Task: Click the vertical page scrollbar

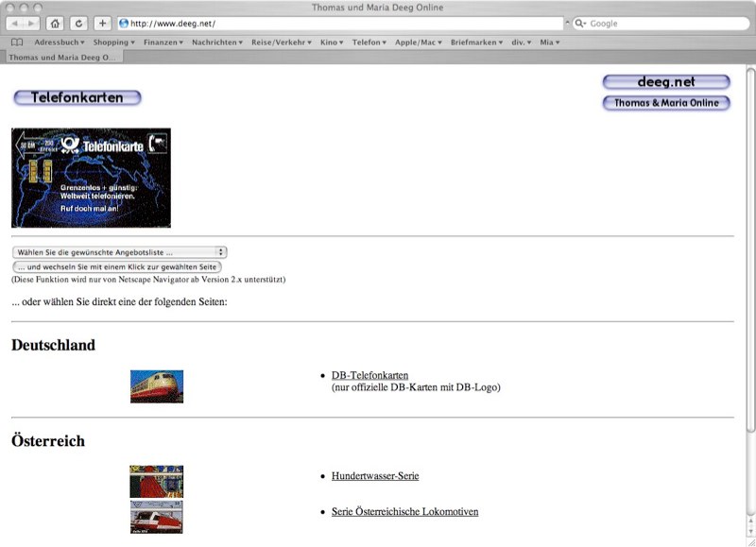Action: coord(750,283)
